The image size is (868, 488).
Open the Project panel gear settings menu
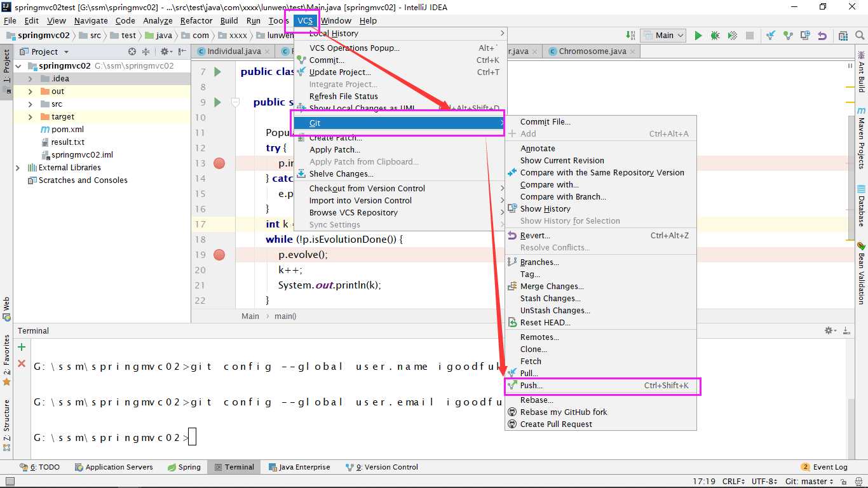(x=166, y=51)
